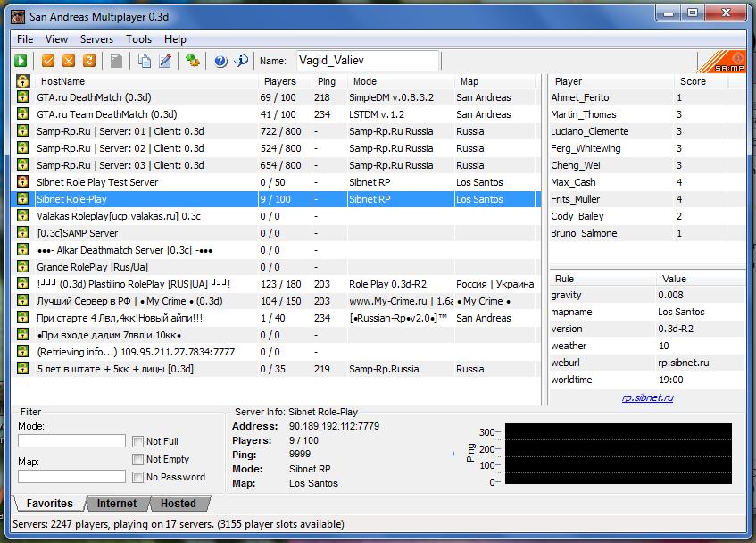This screenshot has width=756, height=543.
Task: Click lock icon of Valakas Roleplay row
Action: click(x=22, y=215)
